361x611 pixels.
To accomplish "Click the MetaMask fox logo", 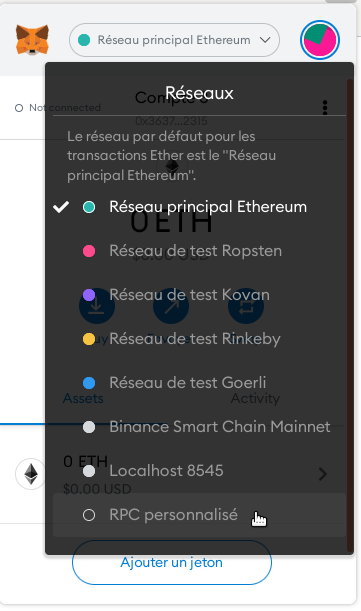I will pos(32,39).
